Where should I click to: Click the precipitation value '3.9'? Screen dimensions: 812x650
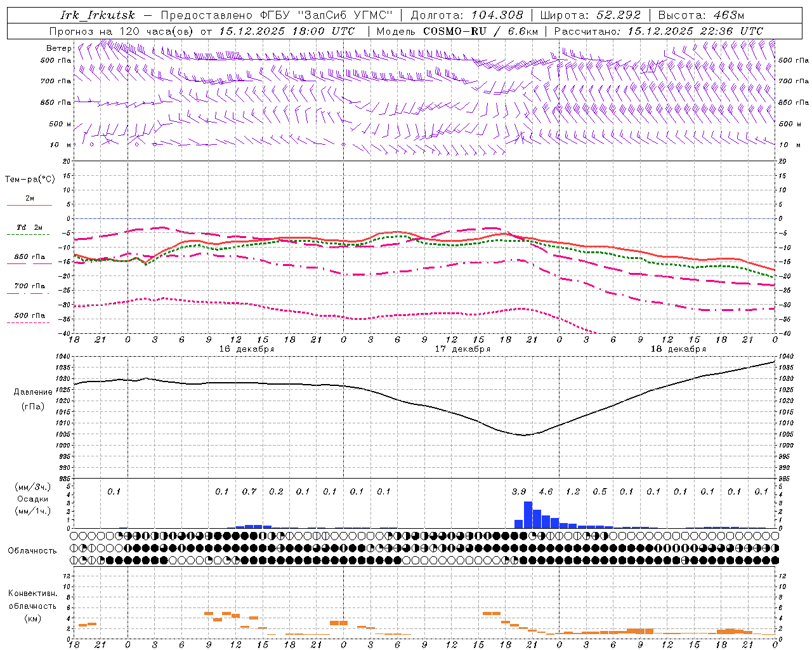[x=519, y=491]
